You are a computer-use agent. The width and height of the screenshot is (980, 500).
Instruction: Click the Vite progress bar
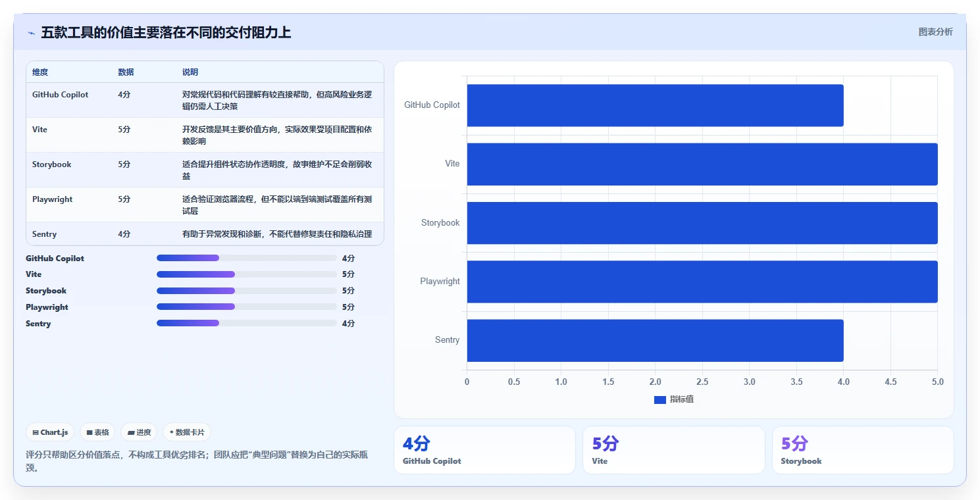pos(247,274)
